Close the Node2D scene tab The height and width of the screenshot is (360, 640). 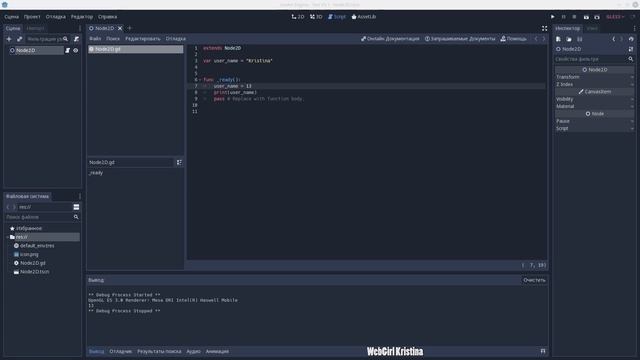coord(120,28)
